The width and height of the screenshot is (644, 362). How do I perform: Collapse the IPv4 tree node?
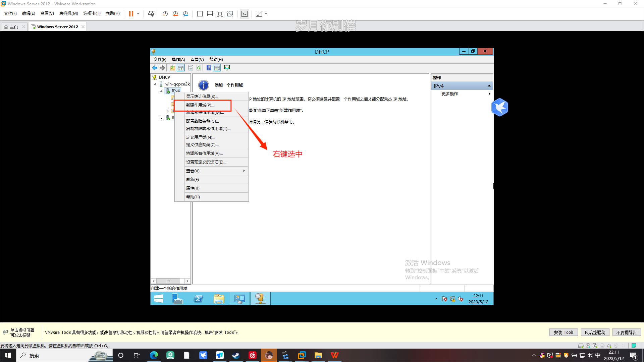(x=161, y=91)
